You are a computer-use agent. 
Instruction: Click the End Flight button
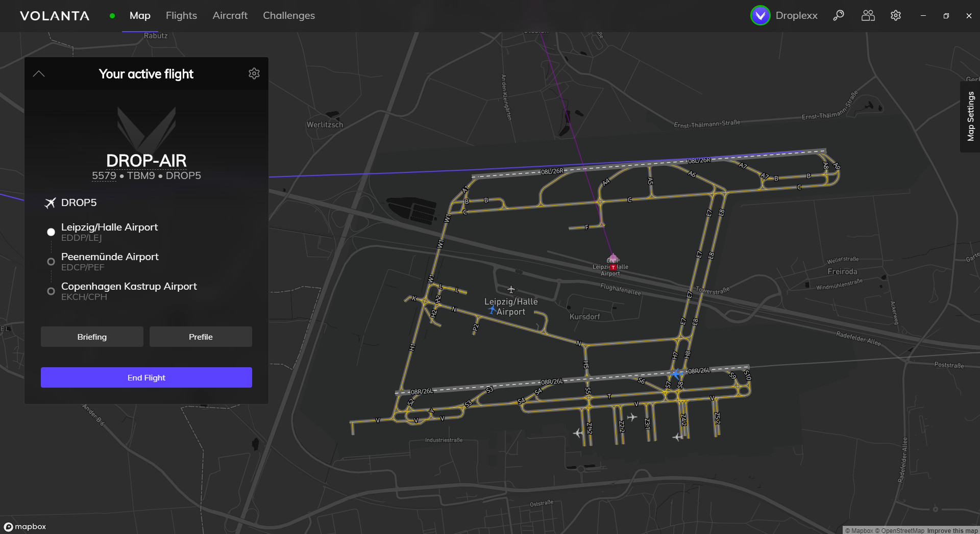[146, 377]
